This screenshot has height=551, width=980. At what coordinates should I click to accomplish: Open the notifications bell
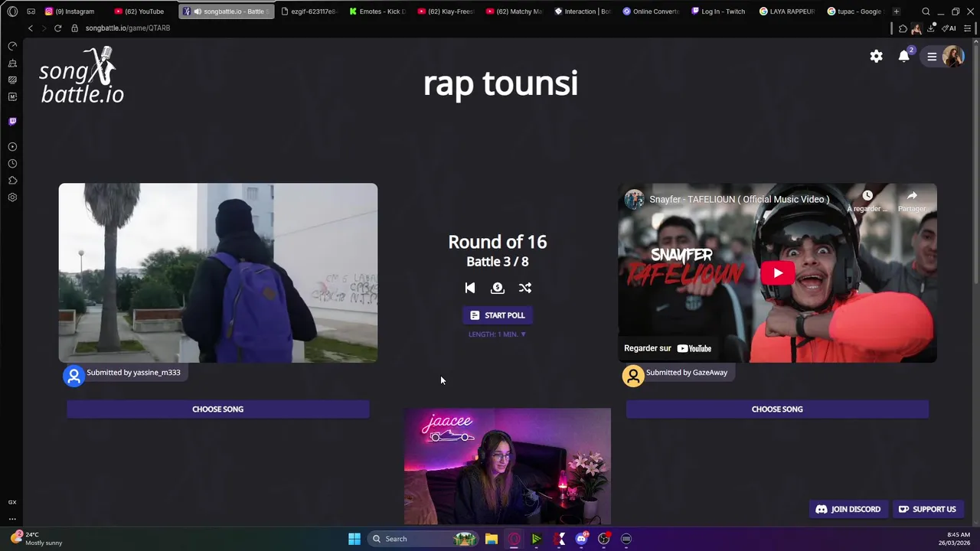(x=904, y=56)
